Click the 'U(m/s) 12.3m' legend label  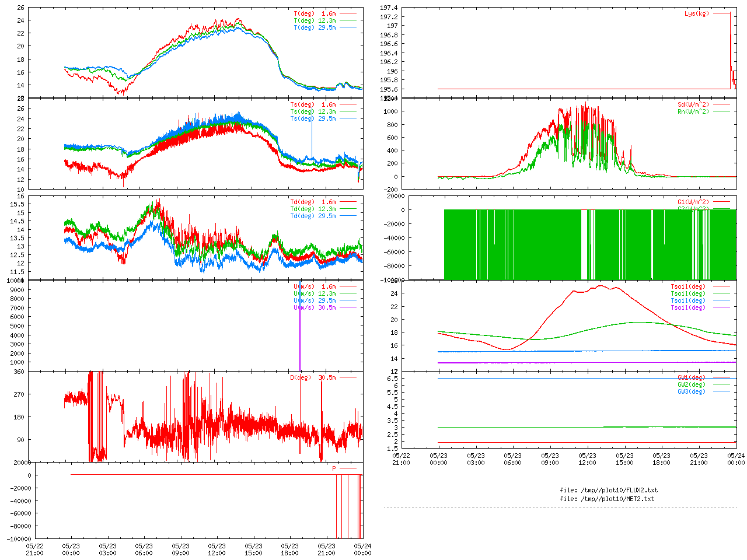pyautogui.click(x=315, y=294)
